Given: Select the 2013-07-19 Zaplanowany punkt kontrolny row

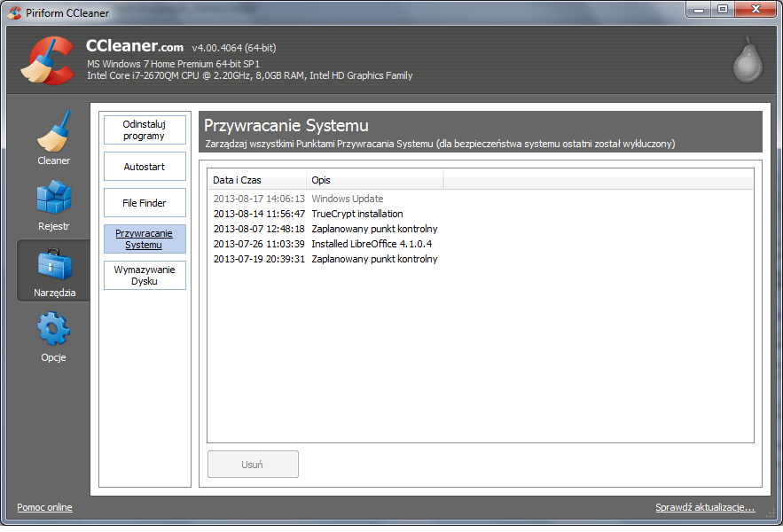Looking at the screenshot, I should click(480, 259).
